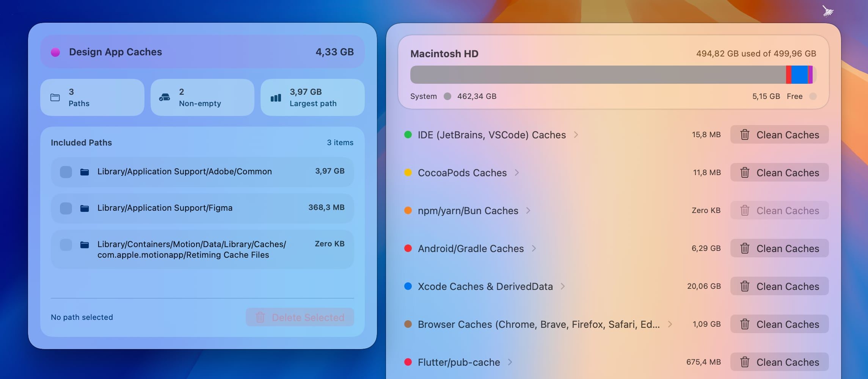Screen dimensions: 868x379
Task: Open the Flutter/pub-cache category
Action: click(459, 362)
